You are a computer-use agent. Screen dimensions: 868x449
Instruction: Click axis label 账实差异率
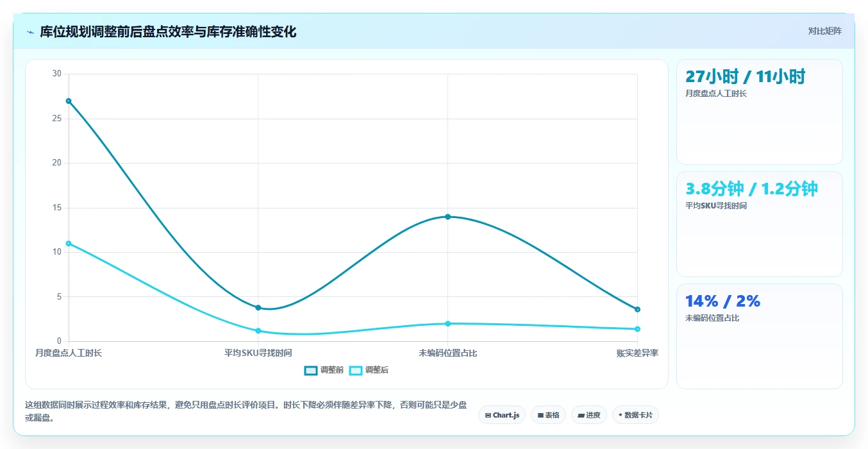(637, 353)
